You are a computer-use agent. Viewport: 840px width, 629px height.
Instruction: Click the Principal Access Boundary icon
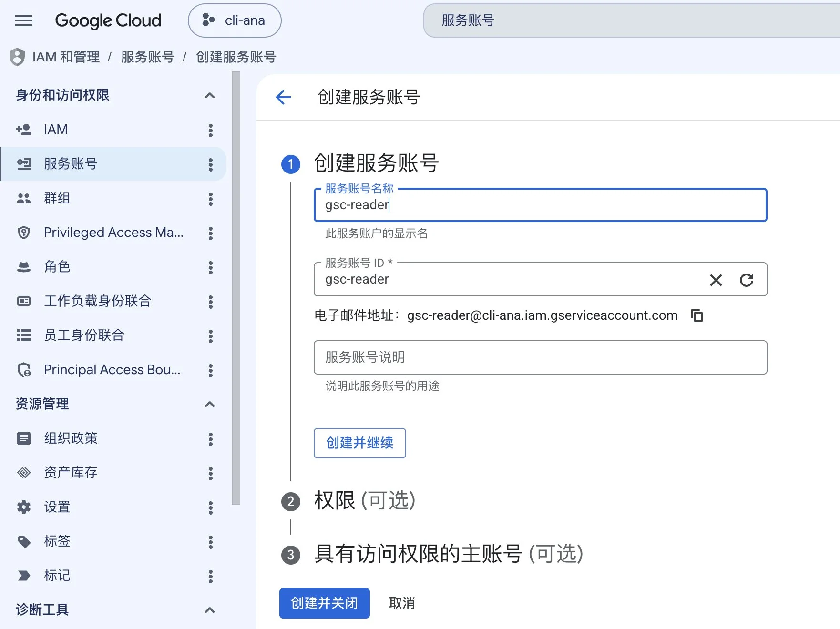(x=24, y=370)
